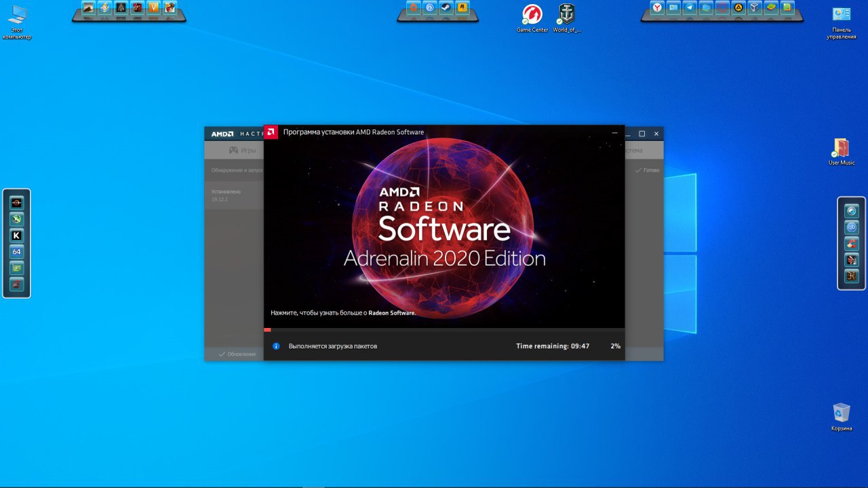Maximize the AMD settings window behind
This screenshot has width=868, height=488.
[642, 134]
